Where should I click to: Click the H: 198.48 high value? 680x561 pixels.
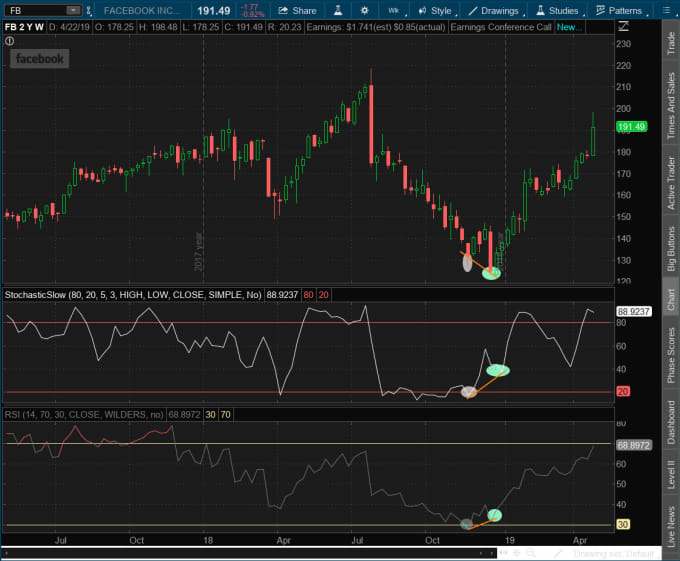158,27
